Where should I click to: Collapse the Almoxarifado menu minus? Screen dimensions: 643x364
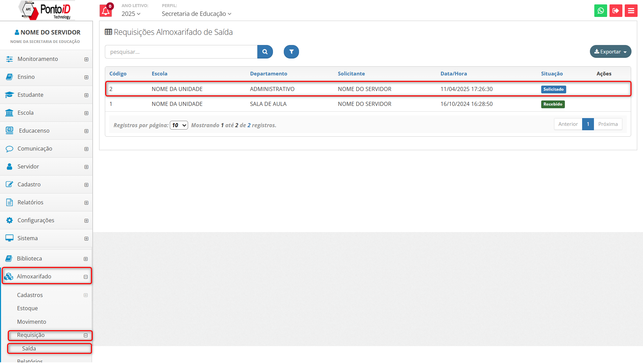[86, 277]
